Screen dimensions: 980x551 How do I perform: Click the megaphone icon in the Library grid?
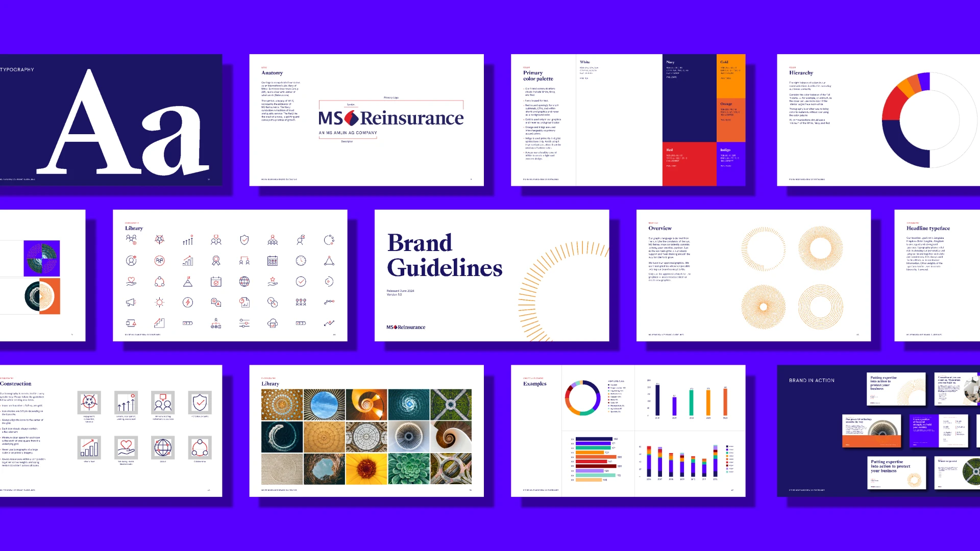[x=131, y=303]
